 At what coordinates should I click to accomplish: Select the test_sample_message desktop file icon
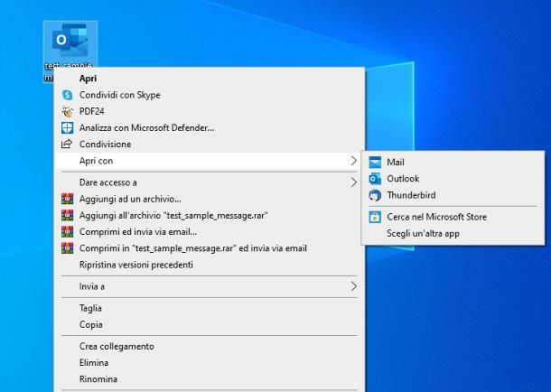pos(70,42)
